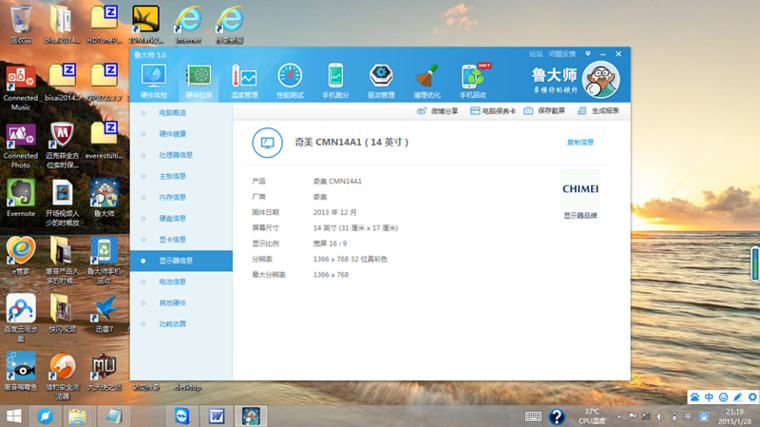Select 电脑概览 in the sidebar

pyautogui.click(x=181, y=112)
